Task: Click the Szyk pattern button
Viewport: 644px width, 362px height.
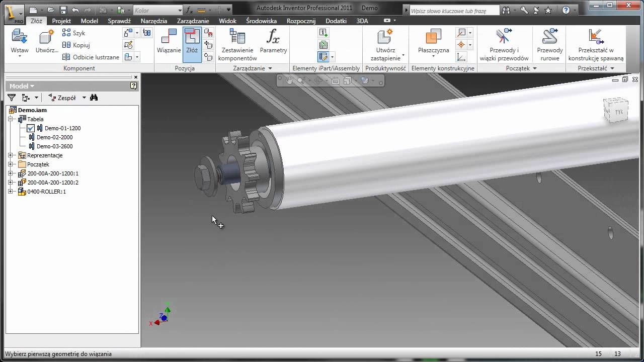Action: [74, 33]
